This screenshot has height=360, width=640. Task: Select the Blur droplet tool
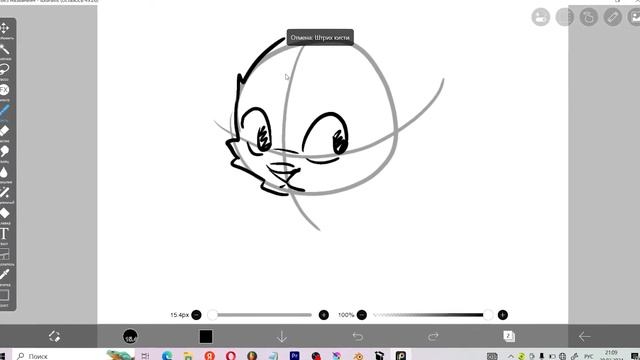4,172
